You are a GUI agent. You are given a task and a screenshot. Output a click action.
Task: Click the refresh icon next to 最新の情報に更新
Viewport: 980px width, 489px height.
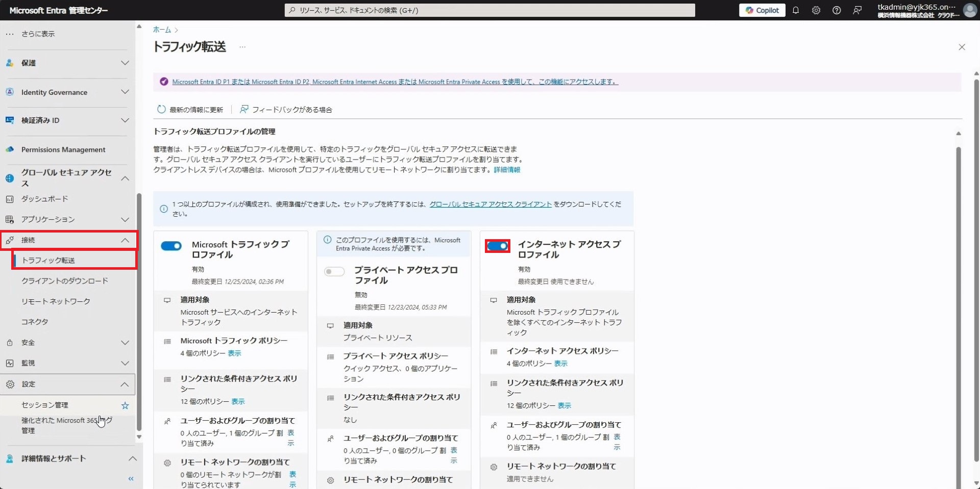click(x=161, y=109)
